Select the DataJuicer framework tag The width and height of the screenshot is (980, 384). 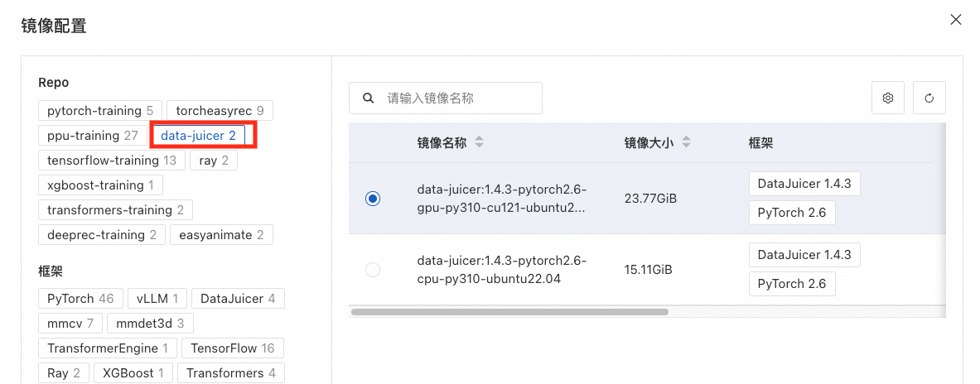pos(238,299)
